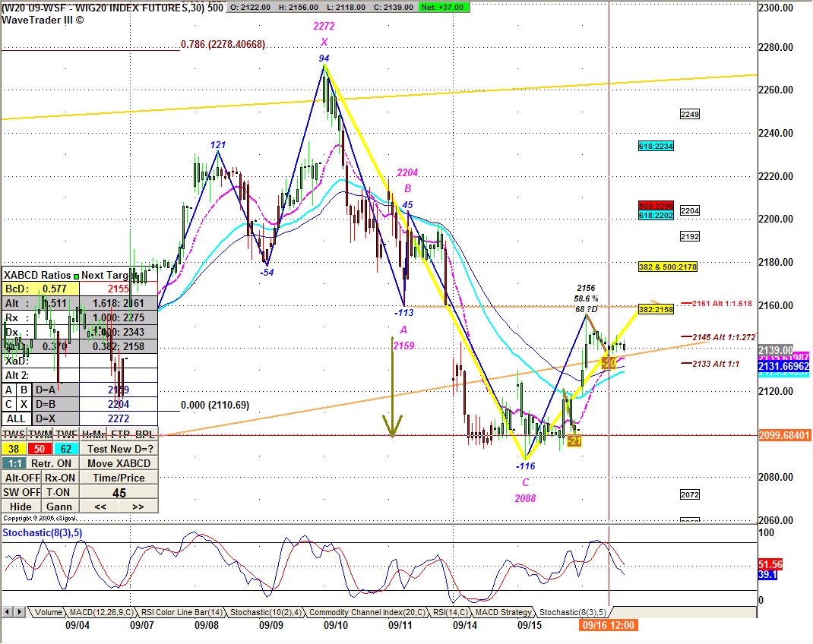813x644 pixels.
Task: Click the FTP button
Action: [x=119, y=434]
